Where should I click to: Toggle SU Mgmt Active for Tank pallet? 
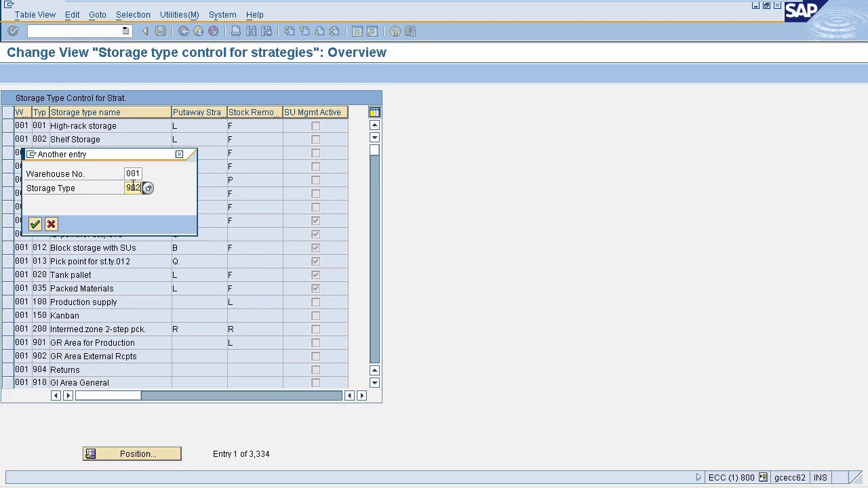pyautogui.click(x=315, y=275)
